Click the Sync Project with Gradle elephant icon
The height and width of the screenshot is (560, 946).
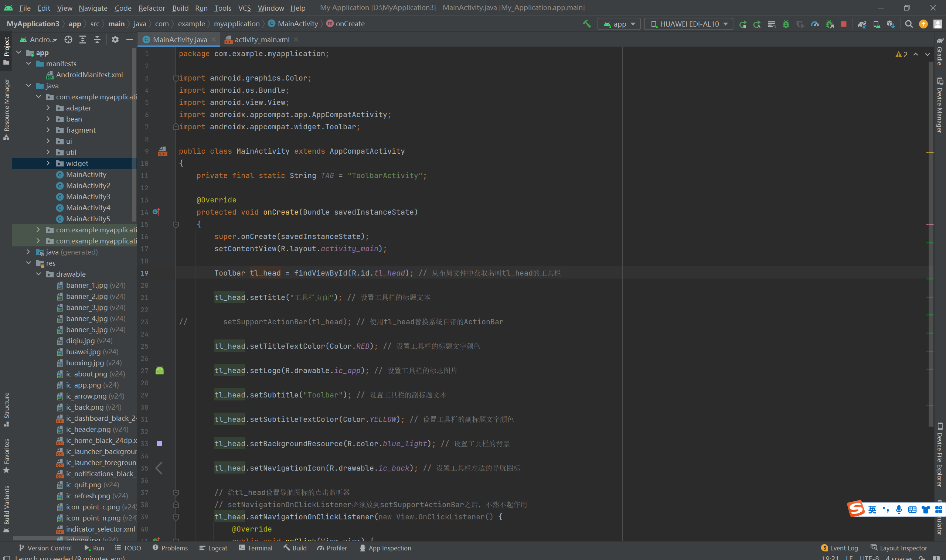click(x=862, y=24)
